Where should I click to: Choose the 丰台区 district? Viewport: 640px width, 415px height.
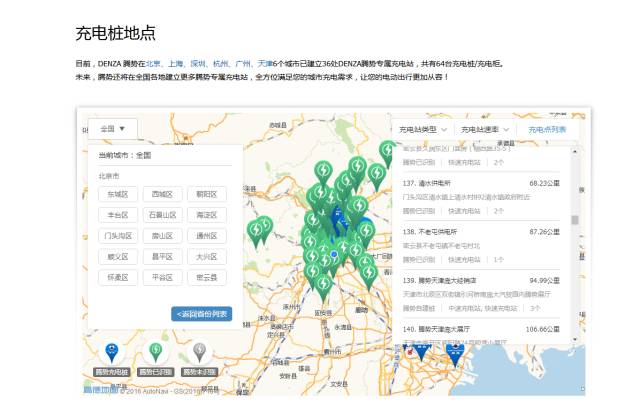(118, 215)
